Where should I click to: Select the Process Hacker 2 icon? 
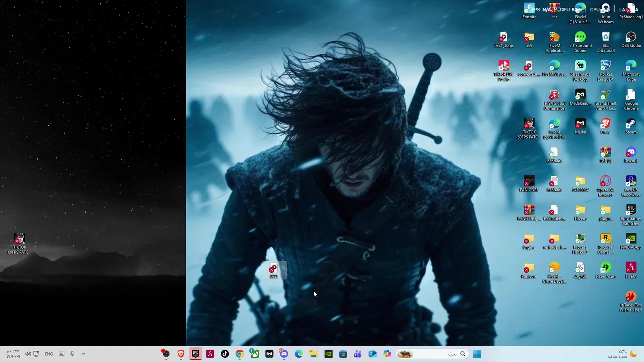580,244
